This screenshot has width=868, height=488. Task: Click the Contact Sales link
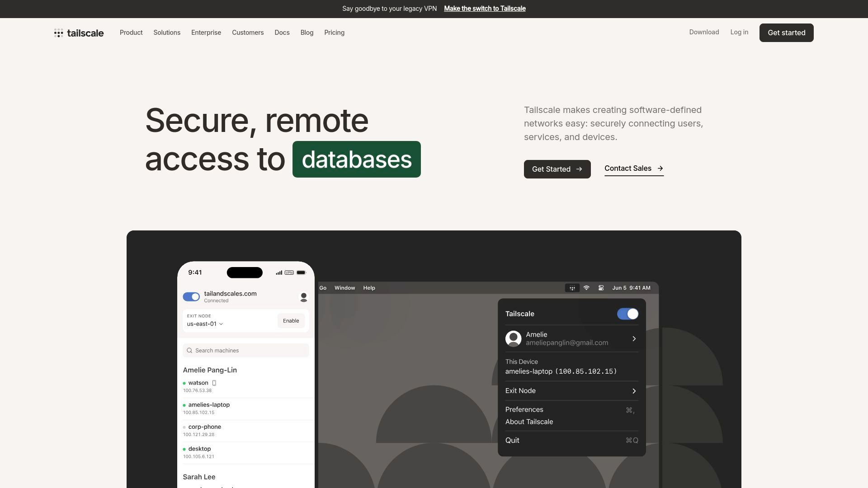pyautogui.click(x=634, y=169)
